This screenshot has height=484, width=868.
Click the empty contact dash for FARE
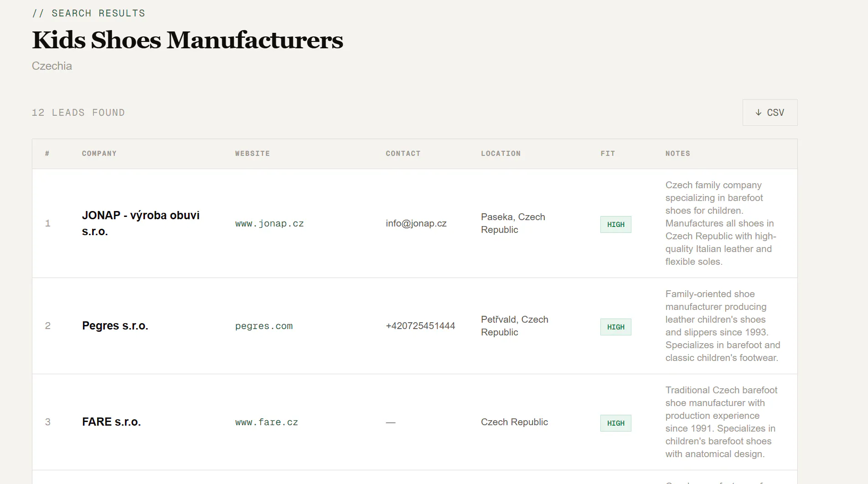pyautogui.click(x=391, y=422)
